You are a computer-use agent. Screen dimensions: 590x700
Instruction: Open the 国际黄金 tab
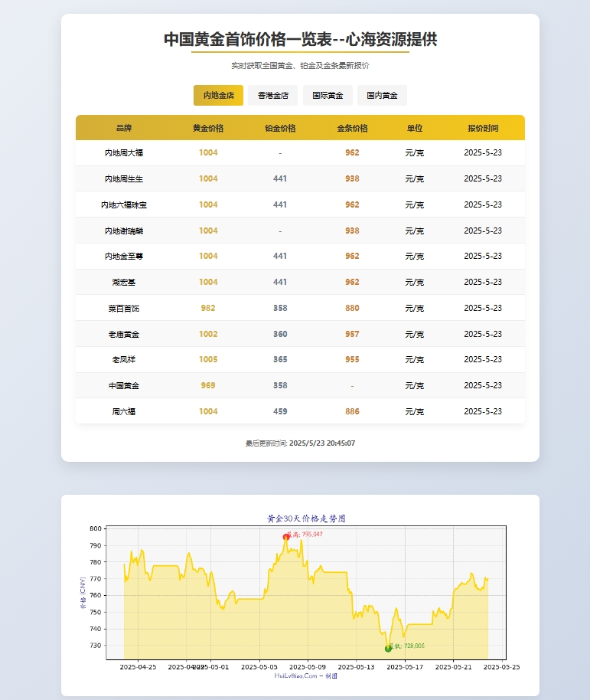tap(328, 96)
